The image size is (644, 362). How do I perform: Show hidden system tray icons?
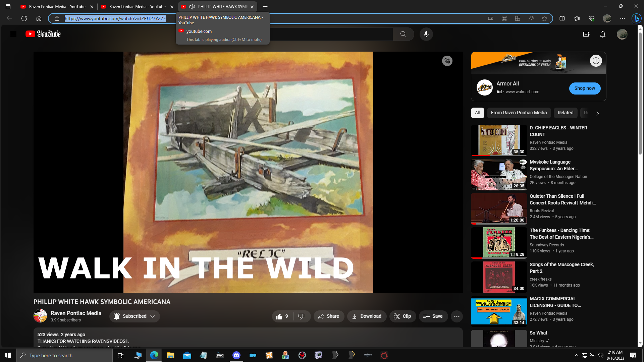tap(576, 355)
